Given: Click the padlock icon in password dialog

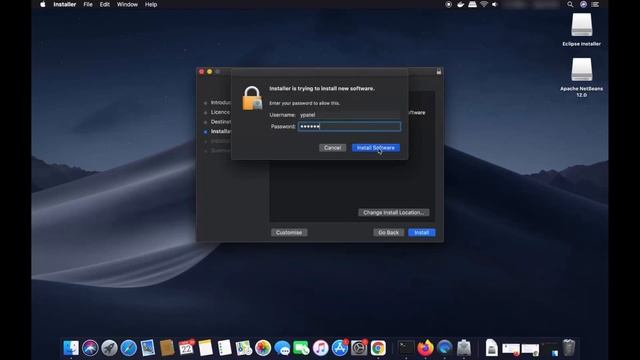Looking at the screenshot, I should [252, 98].
